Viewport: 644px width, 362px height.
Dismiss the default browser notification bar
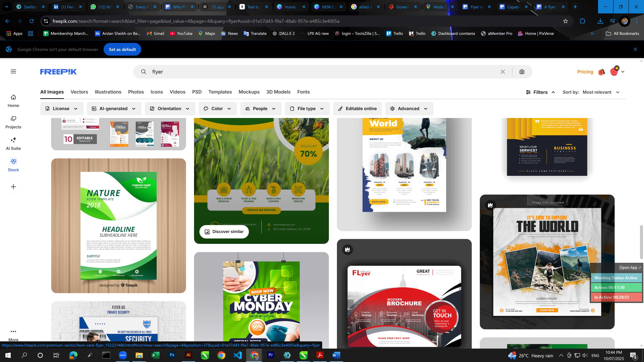tap(635, 49)
